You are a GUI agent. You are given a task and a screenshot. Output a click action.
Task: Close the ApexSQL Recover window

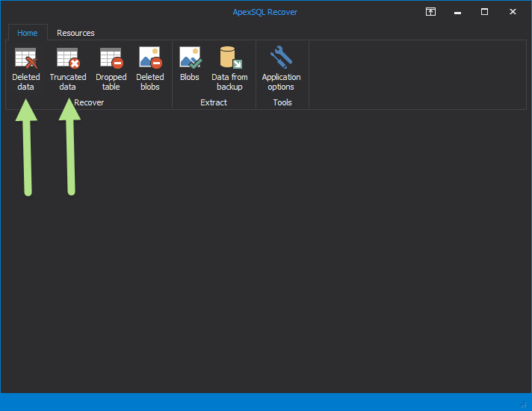(513, 12)
